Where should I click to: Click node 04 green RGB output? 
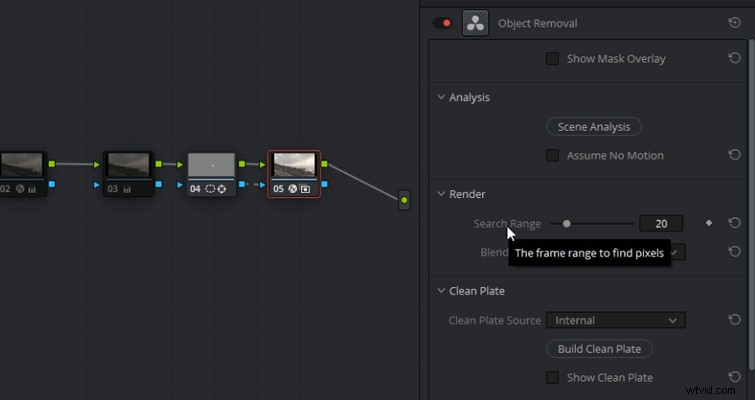coord(242,164)
